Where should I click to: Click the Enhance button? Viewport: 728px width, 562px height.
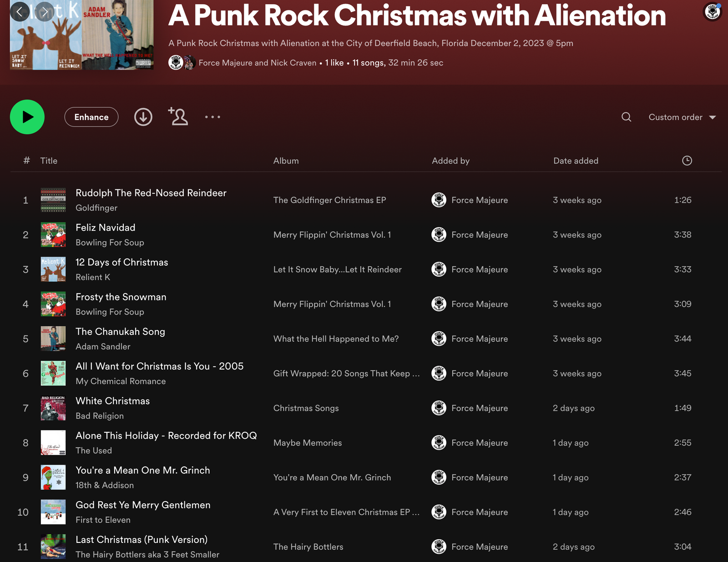91,117
